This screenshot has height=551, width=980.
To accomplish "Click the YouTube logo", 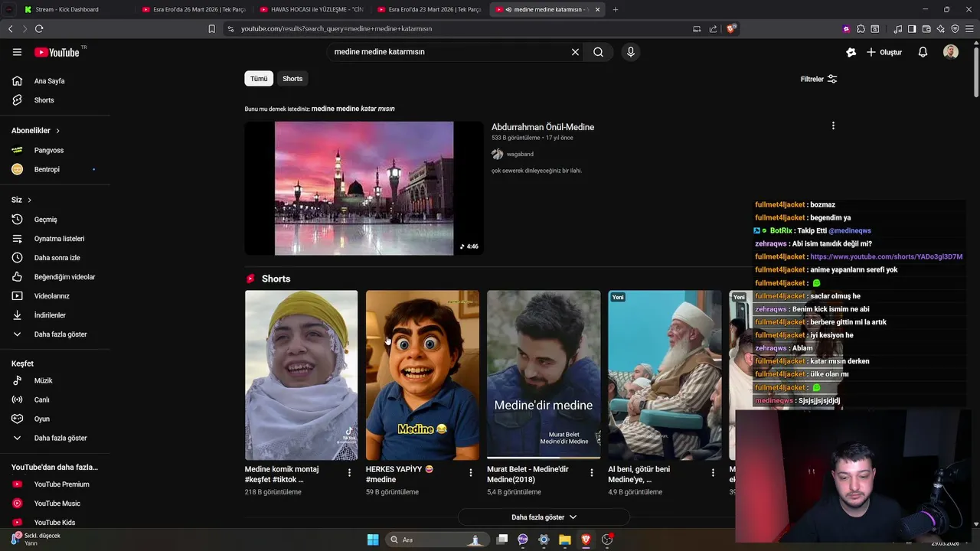I will (57, 52).
